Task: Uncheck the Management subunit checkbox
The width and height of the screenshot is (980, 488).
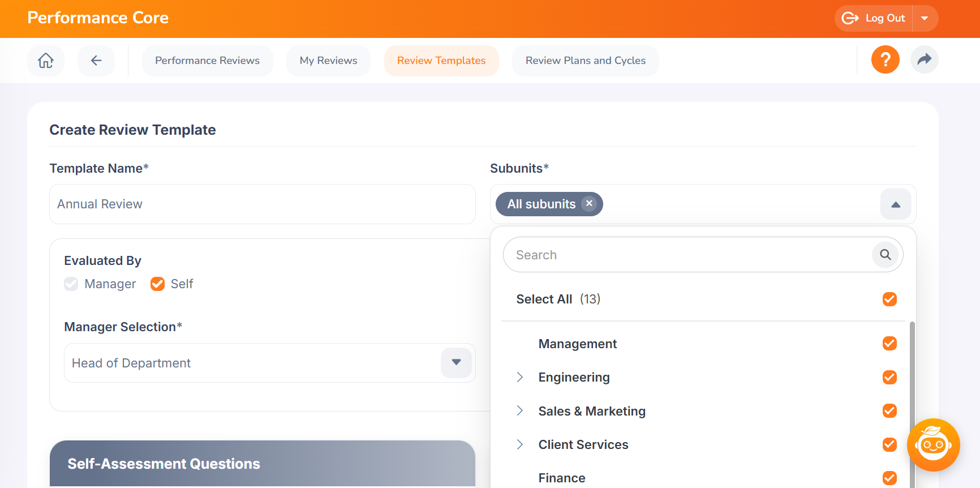Action: coord(889,344)
